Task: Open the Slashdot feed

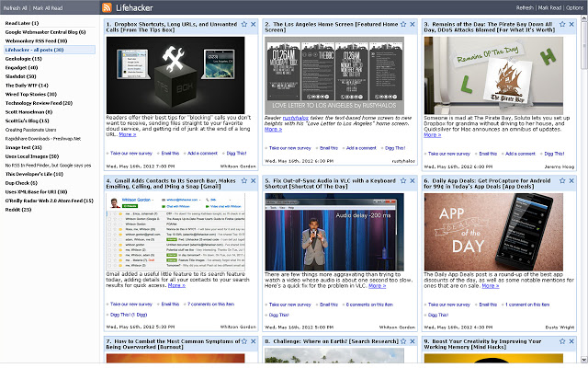Action: click(20, 76)
